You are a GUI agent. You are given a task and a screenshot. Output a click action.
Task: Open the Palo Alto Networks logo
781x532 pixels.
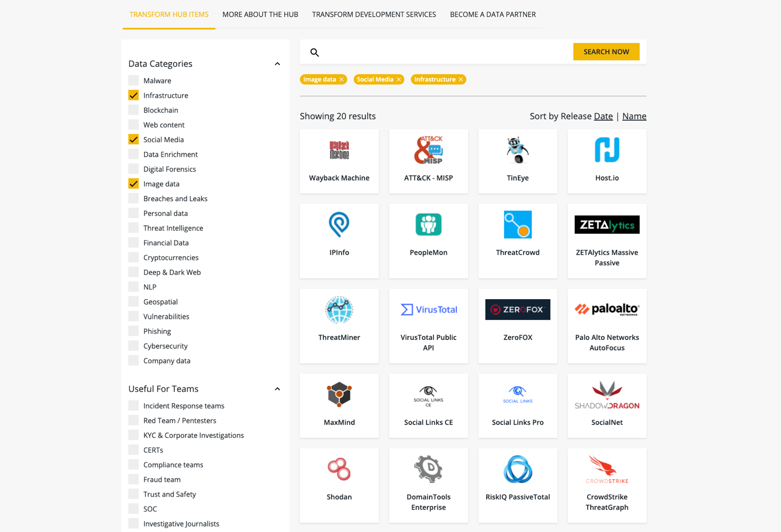(x=607, y=310)
